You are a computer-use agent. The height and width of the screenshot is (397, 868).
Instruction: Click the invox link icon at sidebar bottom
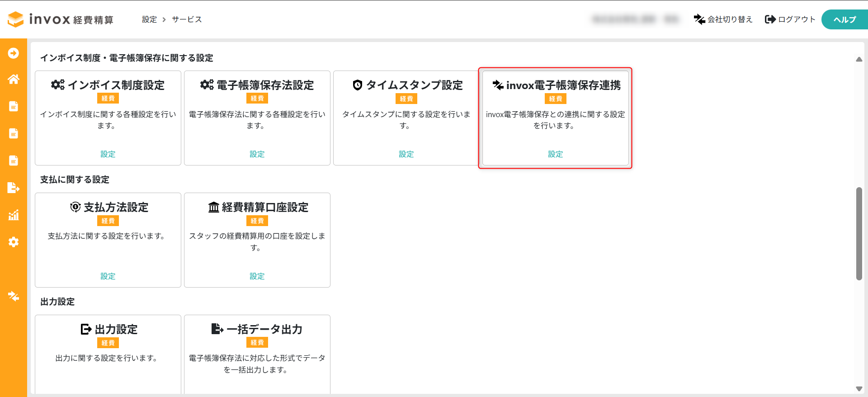click(x=14, y=296)
